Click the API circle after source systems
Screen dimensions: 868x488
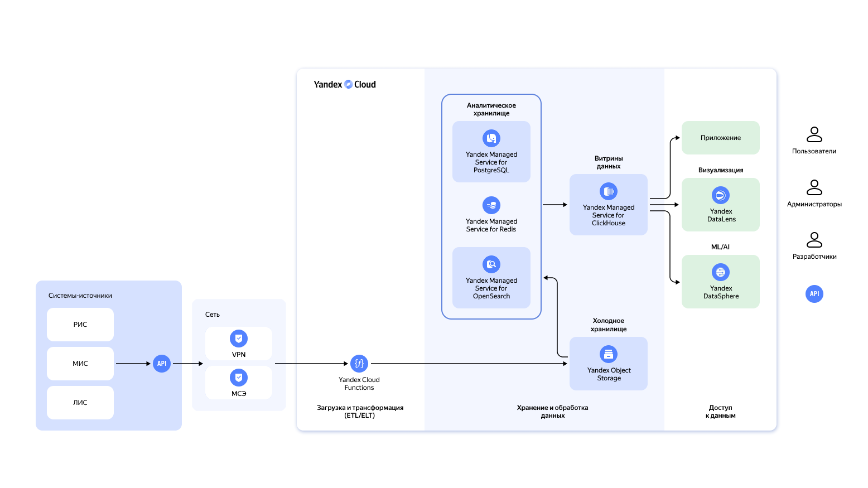(x=162, y=364)
